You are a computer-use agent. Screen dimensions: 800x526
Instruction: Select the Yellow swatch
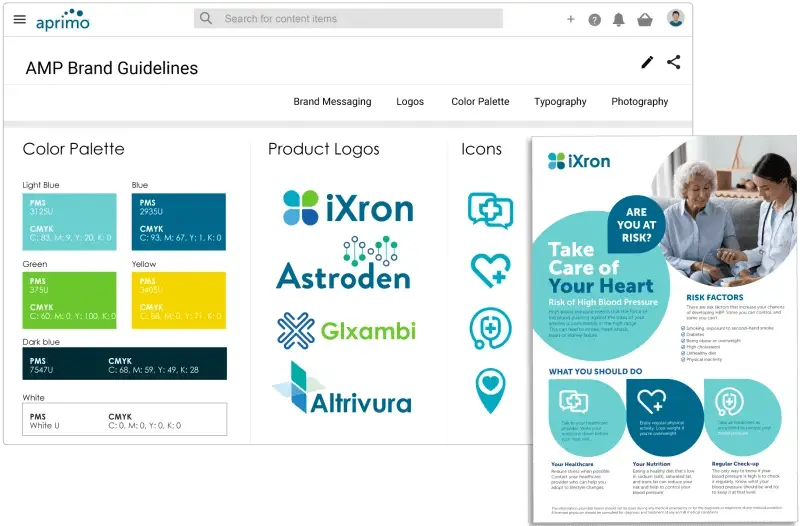179,300
